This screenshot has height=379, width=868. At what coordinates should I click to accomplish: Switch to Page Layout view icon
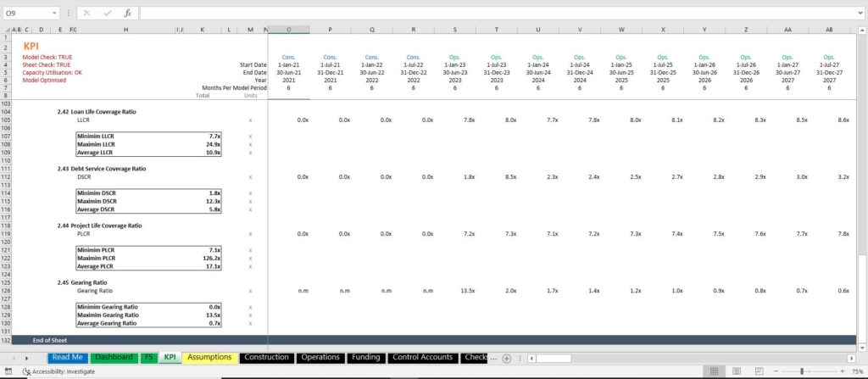point(737,371)
